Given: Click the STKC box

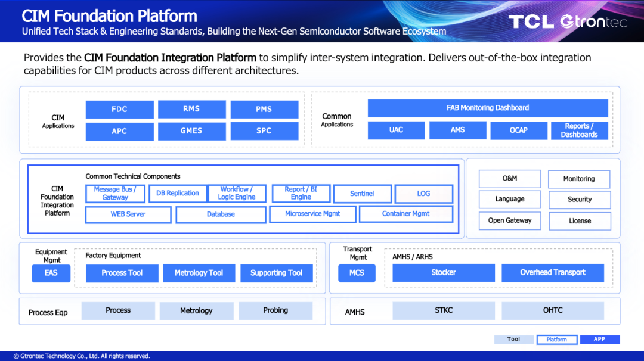Looking at the screenshot, I should pos(444,311).
